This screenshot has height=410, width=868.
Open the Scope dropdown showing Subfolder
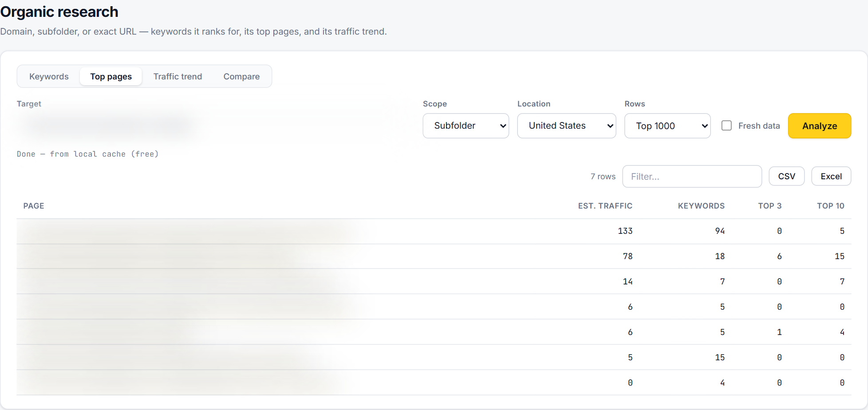click(466, 126)
